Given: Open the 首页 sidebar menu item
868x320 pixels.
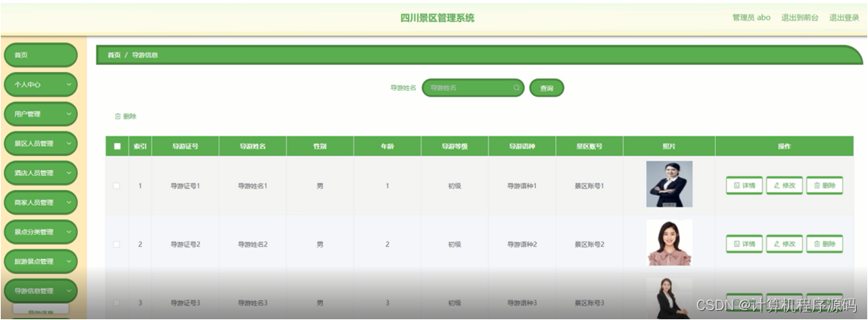Looking at the screenshot, I should pos(40,55).
